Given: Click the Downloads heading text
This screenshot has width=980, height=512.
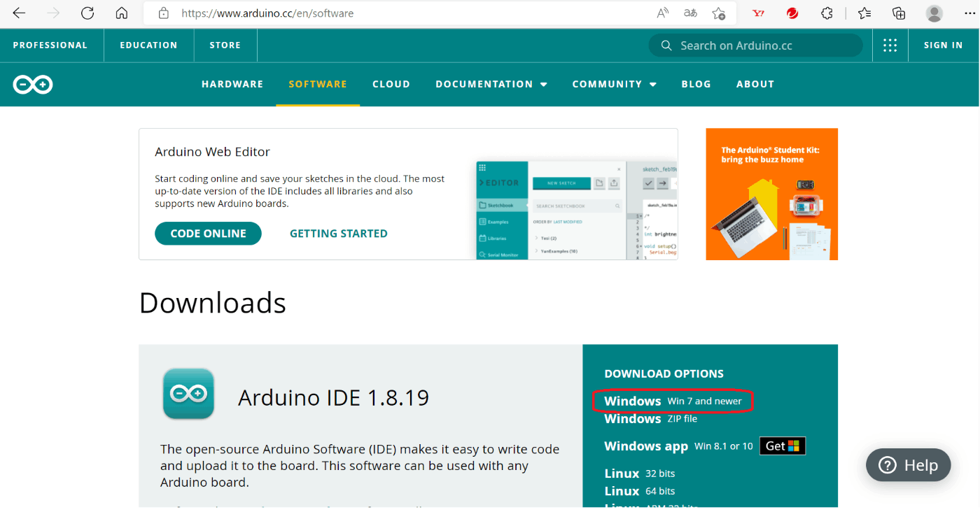Looking at the screenshot, I should 213,303.
